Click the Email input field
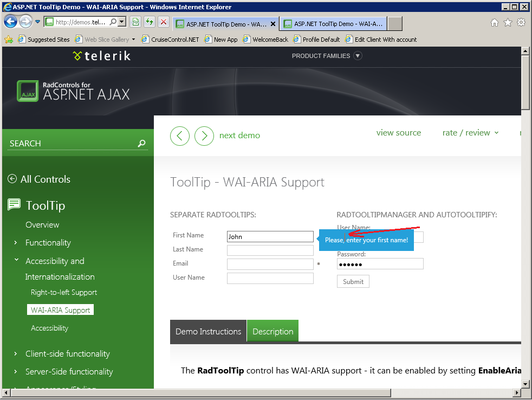532x400 pixels. [x=270, y=264]
